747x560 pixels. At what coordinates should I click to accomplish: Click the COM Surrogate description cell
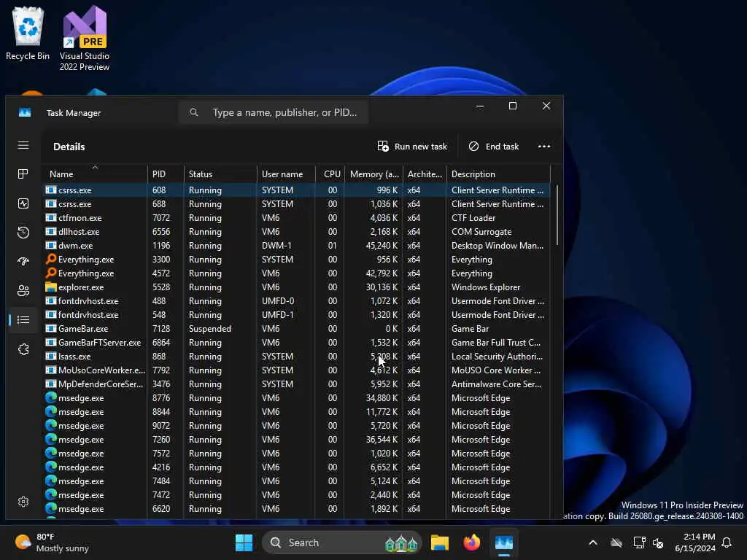(x=481, y=231)
